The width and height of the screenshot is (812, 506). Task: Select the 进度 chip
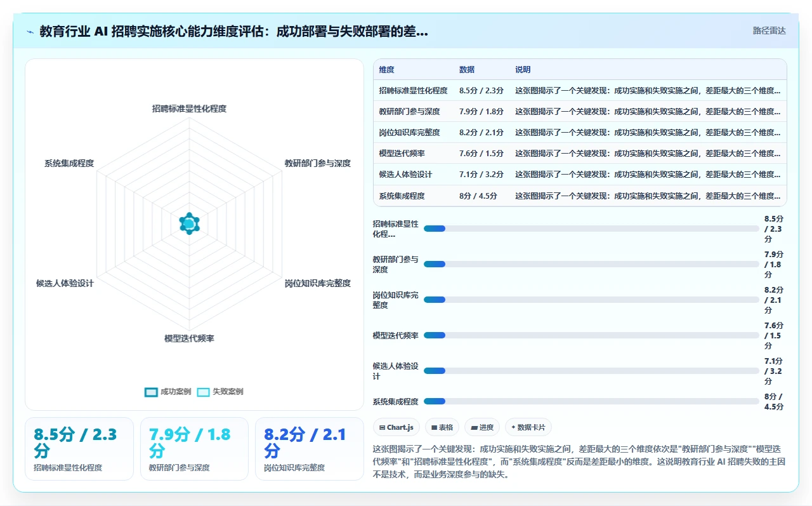pos(482,427)
